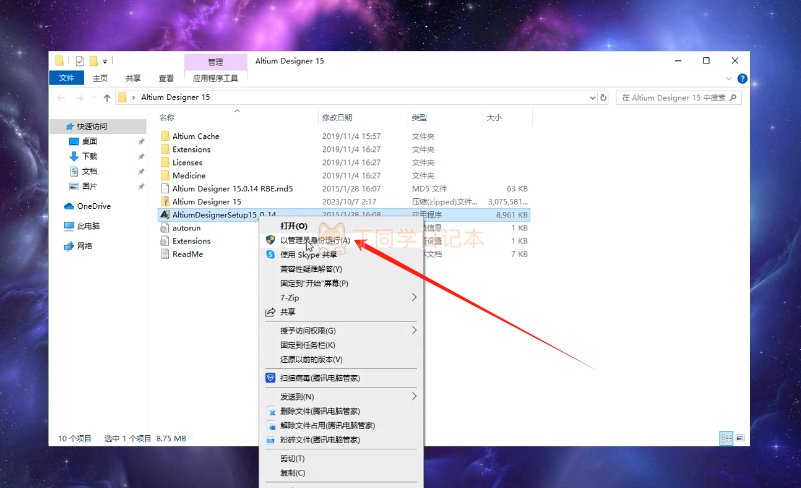801x488 pixels.
Task: Select the Medicine folder
Action: point(189,175)
